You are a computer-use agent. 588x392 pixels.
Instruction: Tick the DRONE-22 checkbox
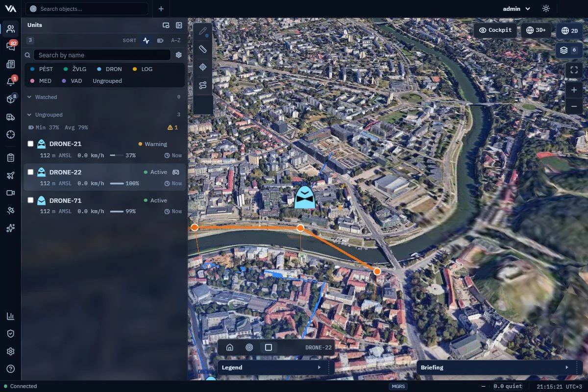(30, 172)
